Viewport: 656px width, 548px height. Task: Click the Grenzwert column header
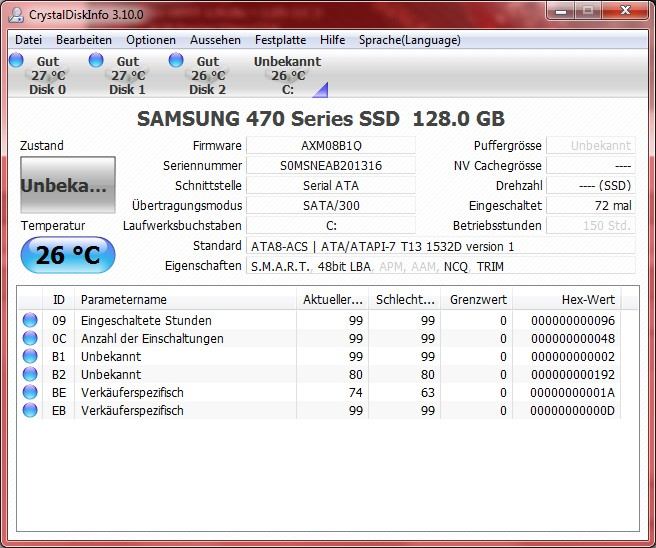click(477, 300)
